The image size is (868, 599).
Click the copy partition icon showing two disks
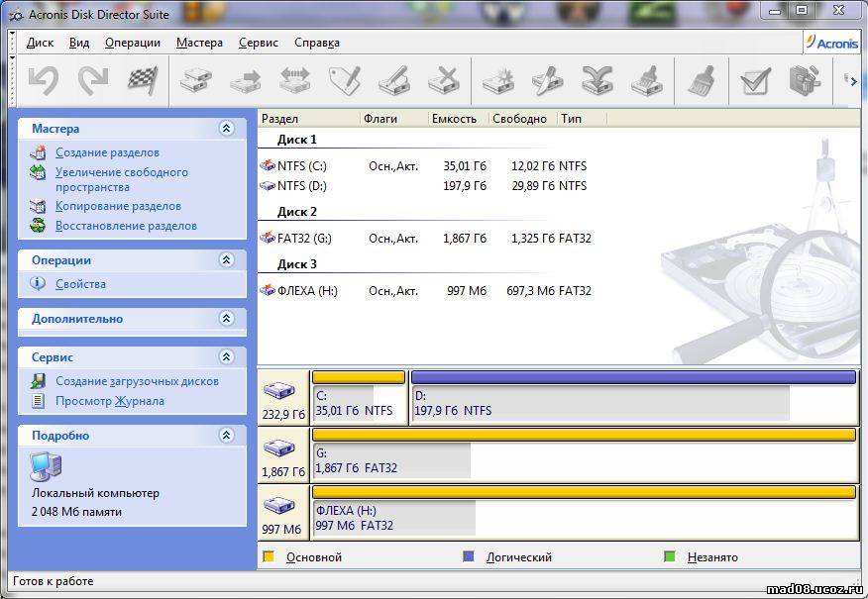(x=196, y=81)
